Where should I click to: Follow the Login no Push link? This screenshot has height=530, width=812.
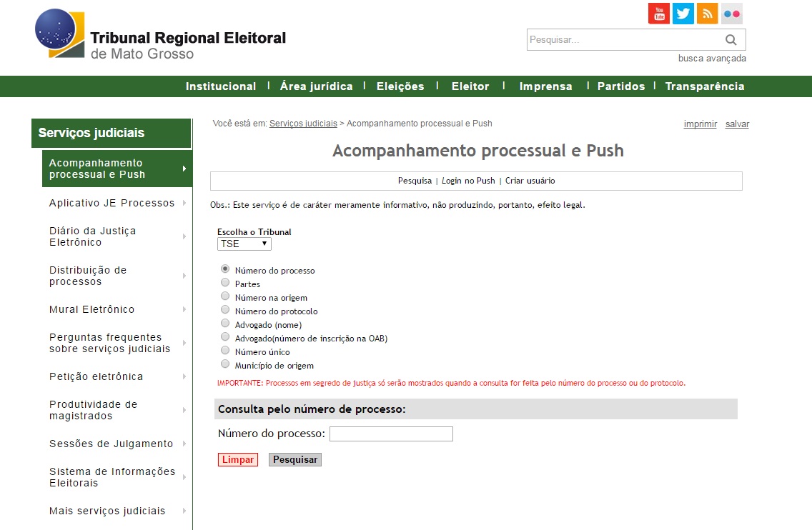(468, 181)
